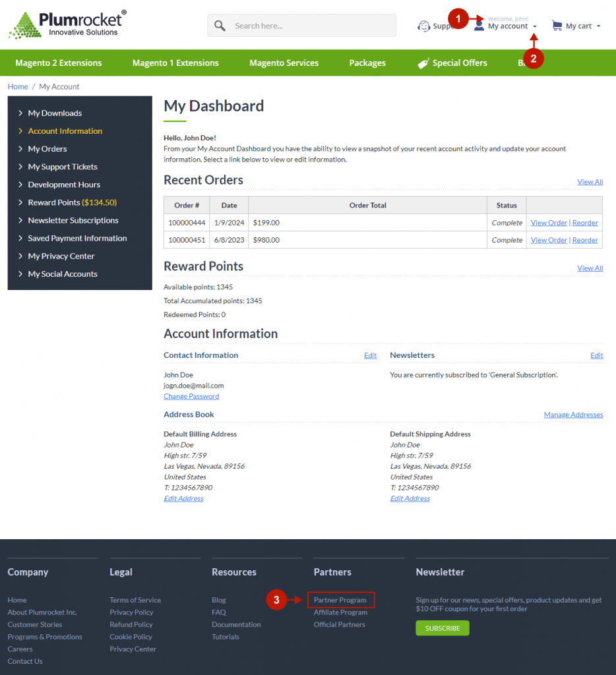This screenshot has height=675, width=616.
Task: Click the Special Offers megaphone icon
Action: click(422, 62)
